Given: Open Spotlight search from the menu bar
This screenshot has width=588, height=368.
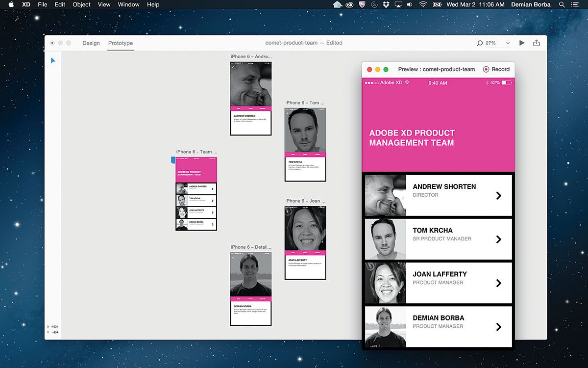Looking at the screenshot, I should (561, 4).
